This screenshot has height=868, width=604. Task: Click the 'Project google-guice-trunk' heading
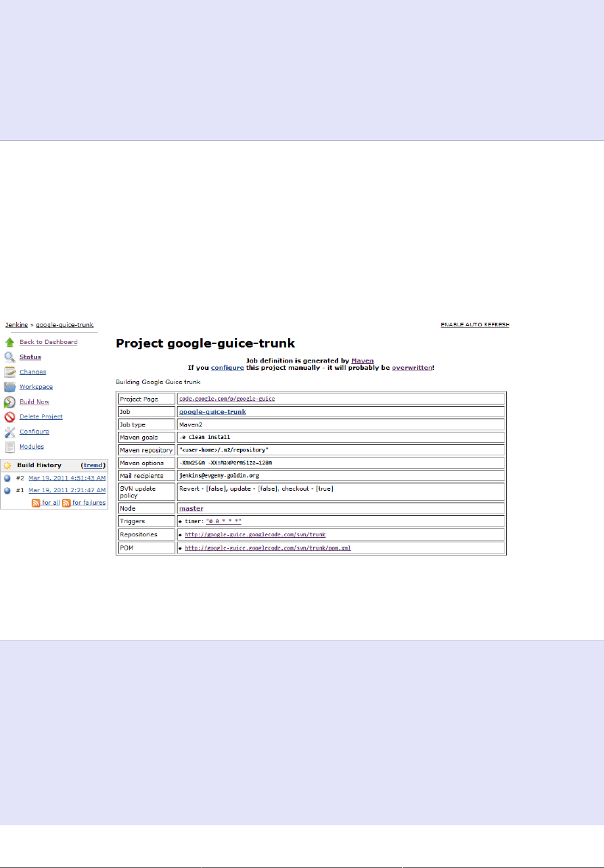point(206,343)
